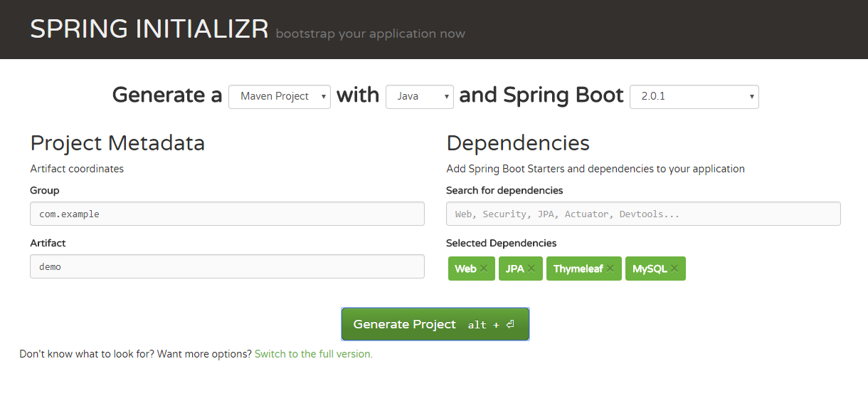
Task: Click the Project Metadata heading
Action: point(117,143)
